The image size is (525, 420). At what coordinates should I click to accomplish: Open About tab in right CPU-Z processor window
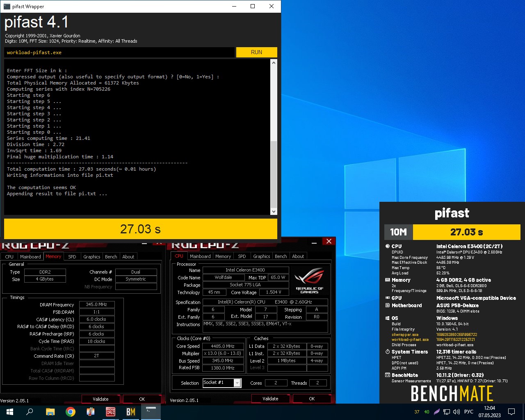[x=298, y=256]
